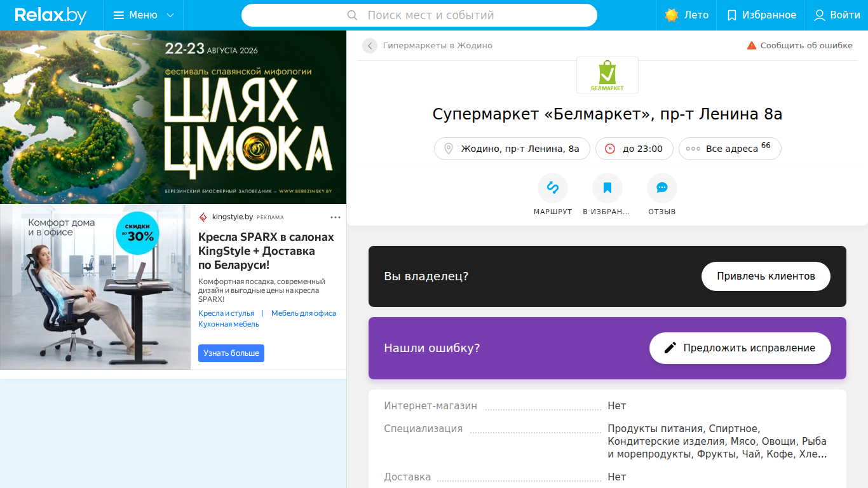Click the office chair ad image
Viewport: 868px width, 488px height.
(x=95, y=287)
